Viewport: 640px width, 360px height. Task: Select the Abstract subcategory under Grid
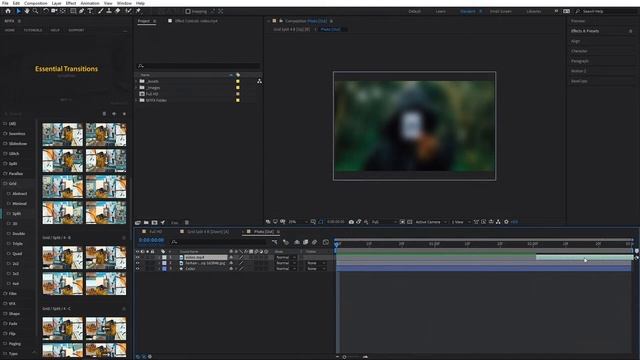point(20,193)
